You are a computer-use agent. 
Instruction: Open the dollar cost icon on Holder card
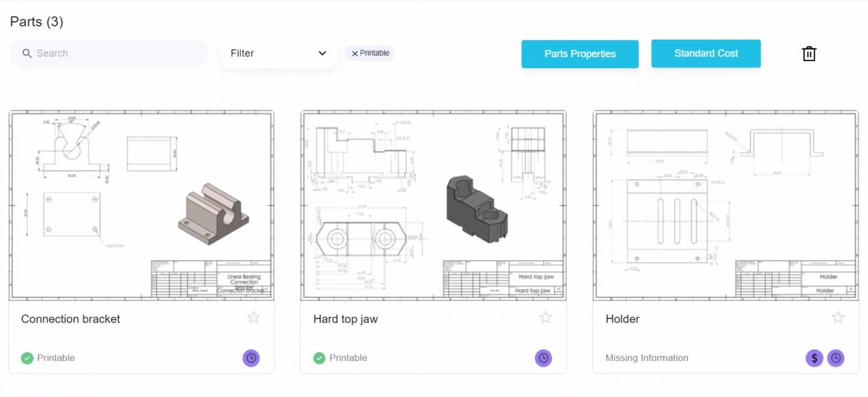tap(814, 358)
